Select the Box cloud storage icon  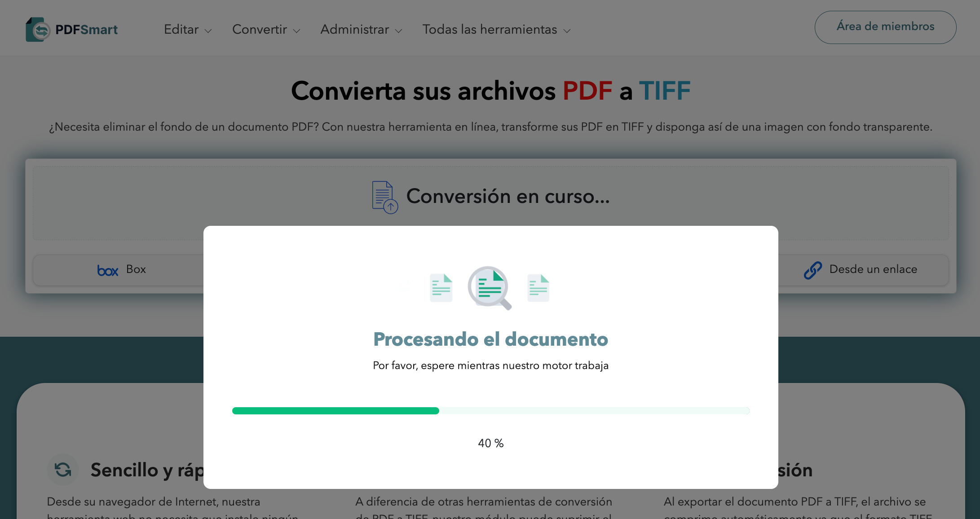tap(108, 269)
